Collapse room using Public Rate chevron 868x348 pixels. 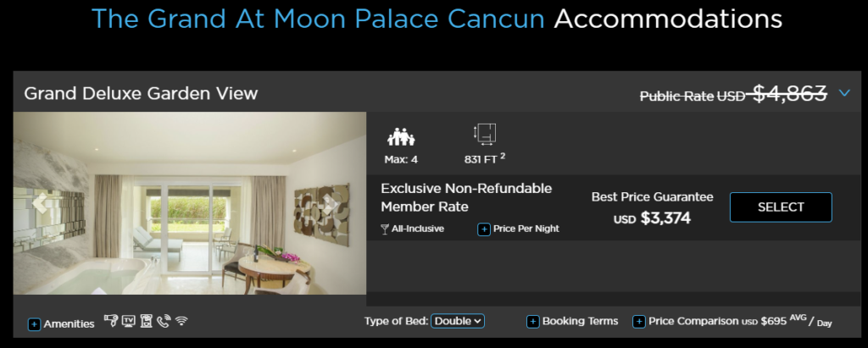(844, 93)
